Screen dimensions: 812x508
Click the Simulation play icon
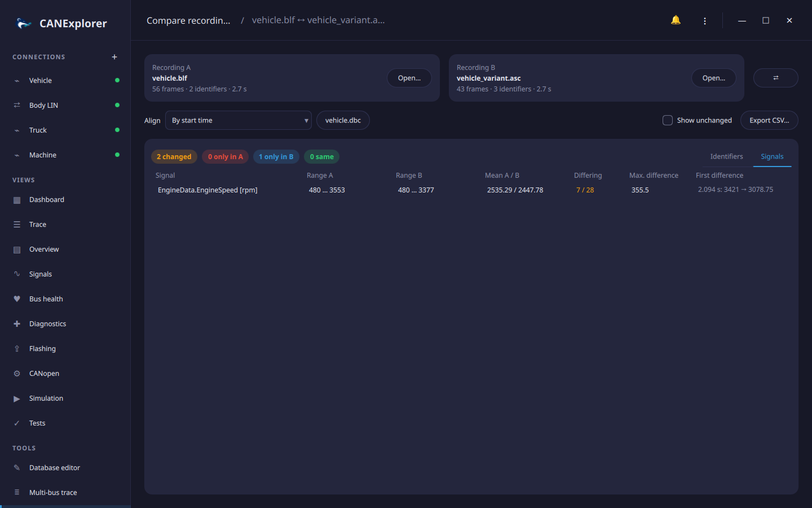17,398
